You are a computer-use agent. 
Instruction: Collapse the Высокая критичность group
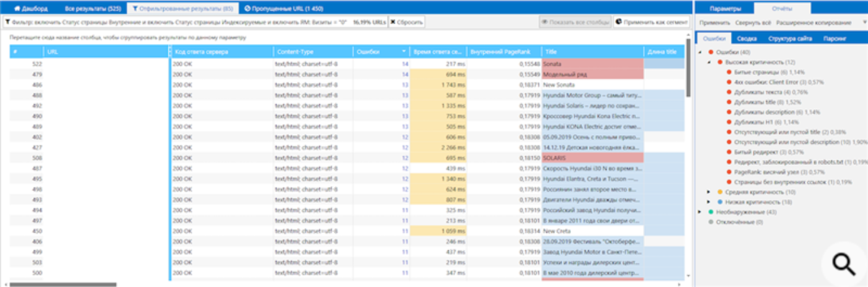tap(709, 63)
